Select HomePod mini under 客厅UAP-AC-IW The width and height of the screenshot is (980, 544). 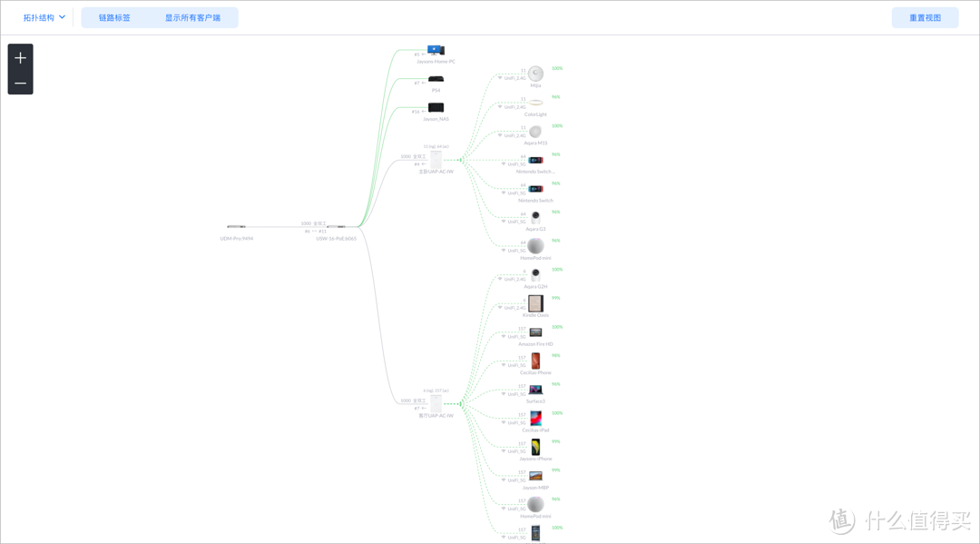535,504
